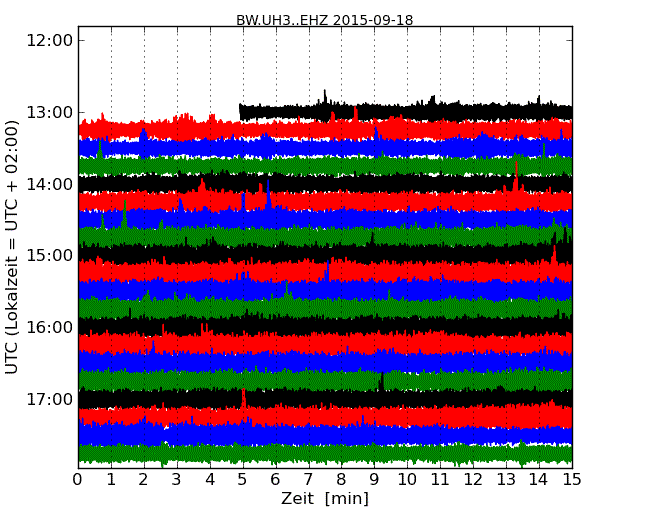Screen dimensions: 650x520
Task: Click the x-axis tick label 3
Action: click(177, 480)
